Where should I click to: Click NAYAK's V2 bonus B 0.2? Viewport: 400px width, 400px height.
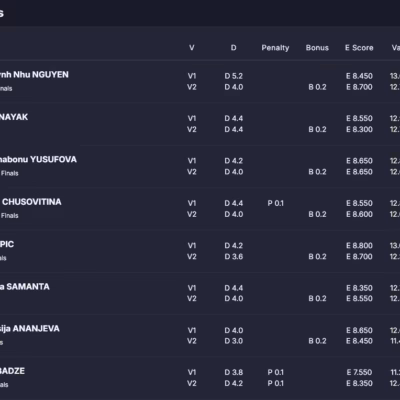[317, 130]
